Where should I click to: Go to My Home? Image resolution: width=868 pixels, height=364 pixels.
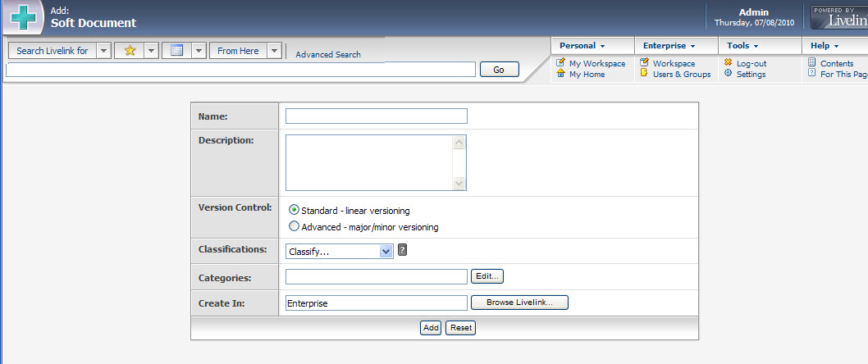[587, 74]
